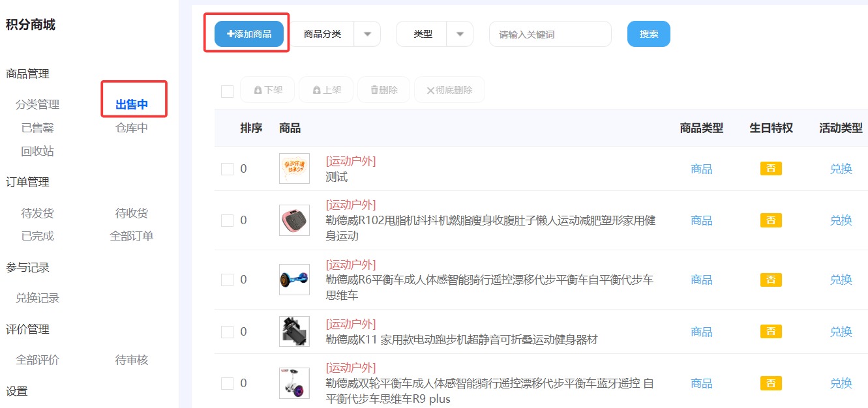
Task: Open 分类管理 in the sidebar menu
Action: [37, 104]
